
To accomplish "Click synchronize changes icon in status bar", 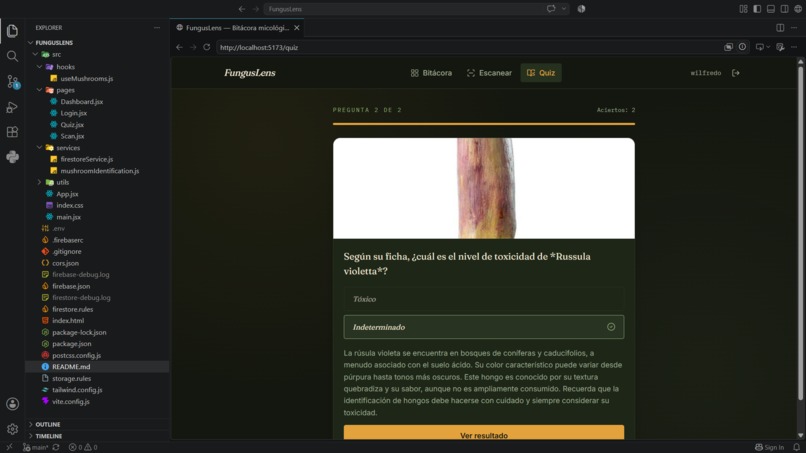I will tap(56, 447).
